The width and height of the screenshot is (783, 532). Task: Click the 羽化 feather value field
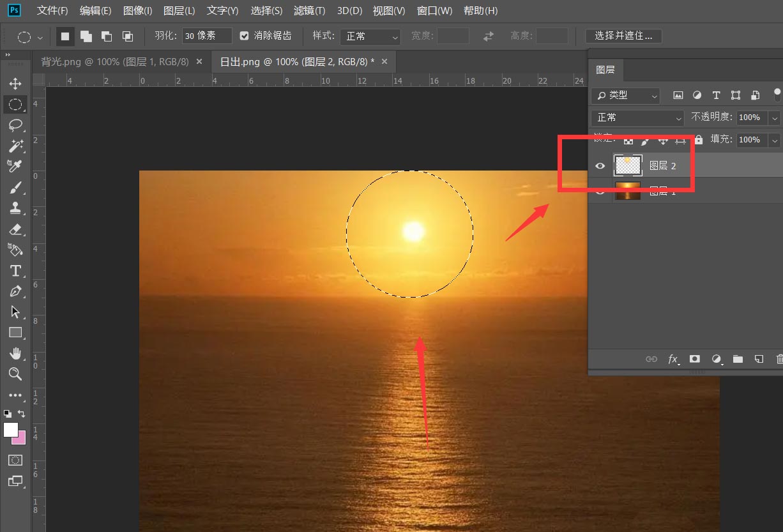click(207, 36)
